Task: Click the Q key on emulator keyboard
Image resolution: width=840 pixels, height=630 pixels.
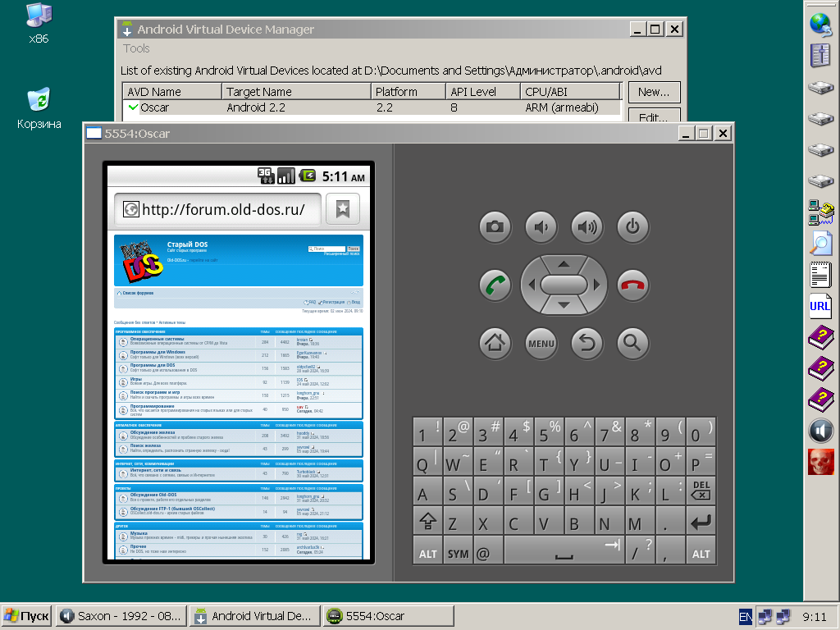Action: pos(427,461)
